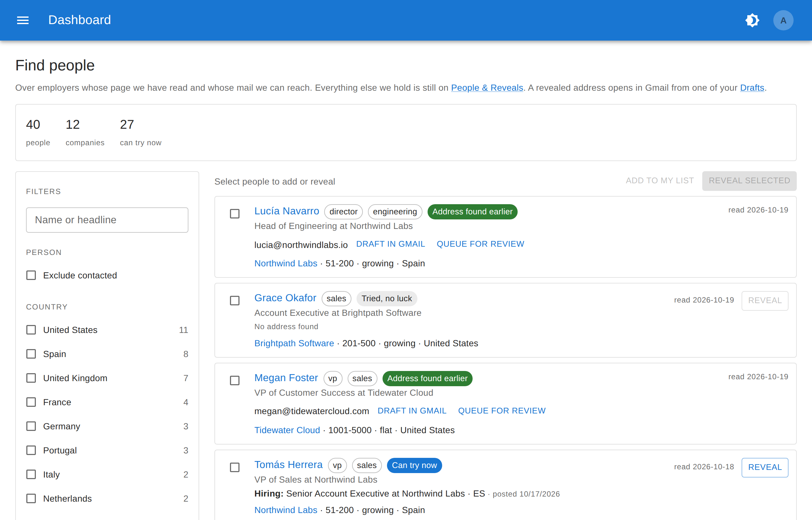812x520 pixels.
Task: Draft in Gmail for megan@tidewatercloud.com
Action: pos(412,411)
